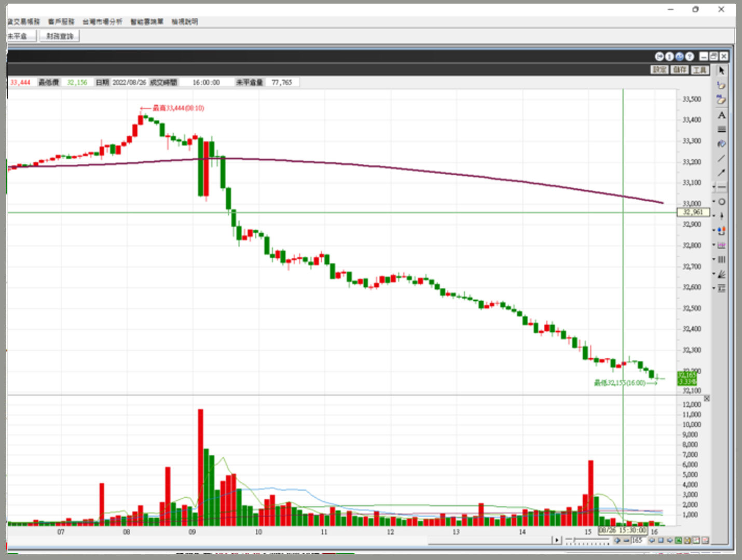The width and height of the screenshot is (742, 560).
Task: Select the arrow pointer cursor tool
Action: (x=722, y=71)
